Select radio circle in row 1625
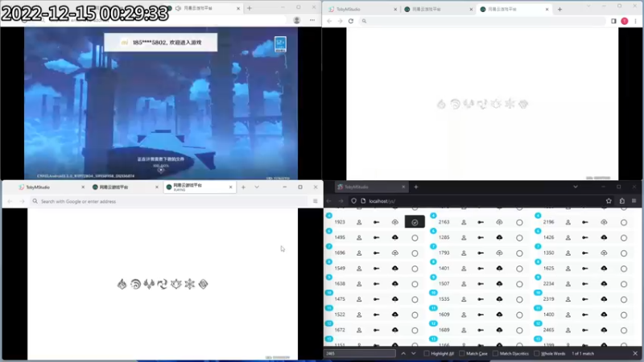The height and width of the screenshot is (362, 644). (624, 269)
